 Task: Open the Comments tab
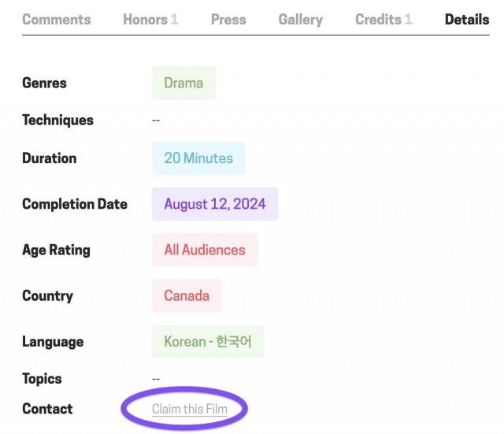click(x=56, y=20)
